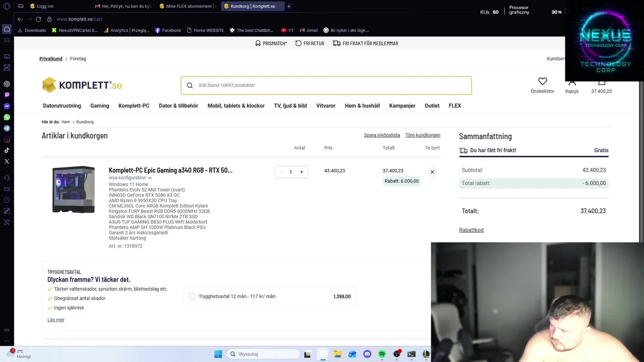The image size is (644, 362).
Task: Switch to the Mine FLEX abonnement tab
Action: [187, 6]
